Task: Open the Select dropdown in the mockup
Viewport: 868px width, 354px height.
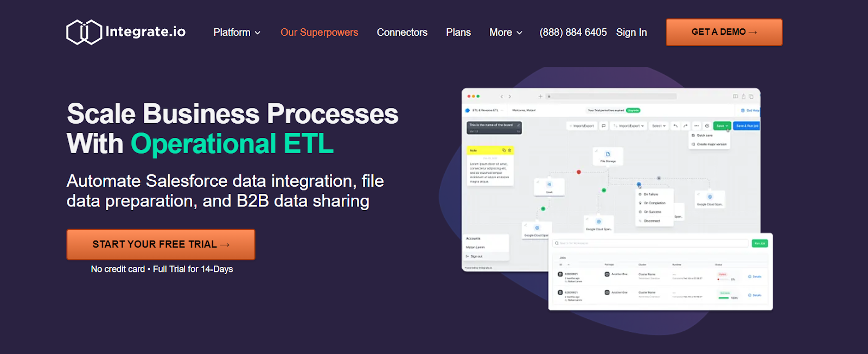Action: pos(659,126)
